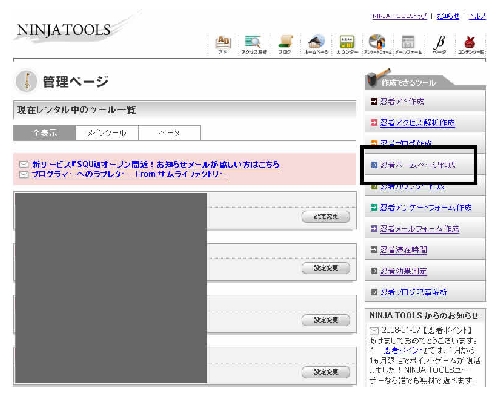Screen dimensions: 500x396
Task: Open the アンケートフォーム pie chart icon
Action: click(x=377, y=44)
